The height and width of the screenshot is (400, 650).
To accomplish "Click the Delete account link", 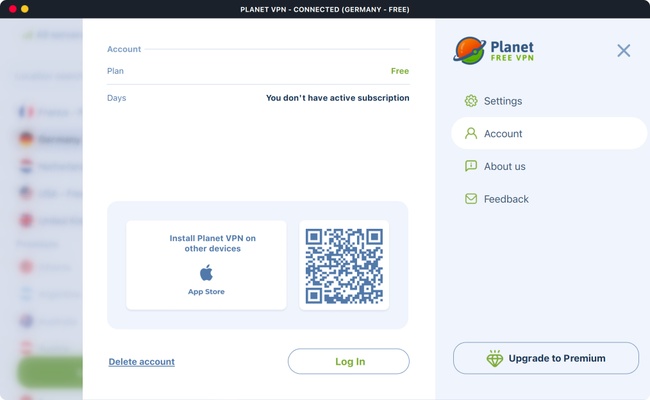I will (141, 362).
